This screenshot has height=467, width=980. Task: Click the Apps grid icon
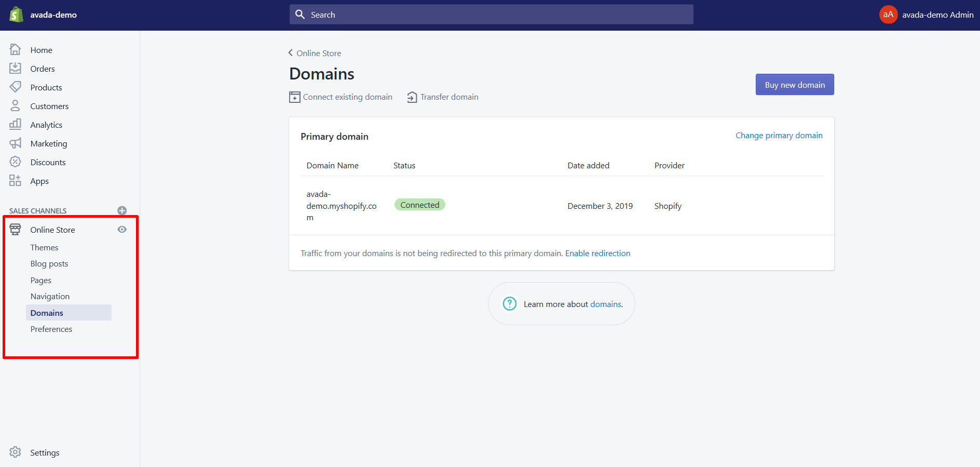pos(16,181)
